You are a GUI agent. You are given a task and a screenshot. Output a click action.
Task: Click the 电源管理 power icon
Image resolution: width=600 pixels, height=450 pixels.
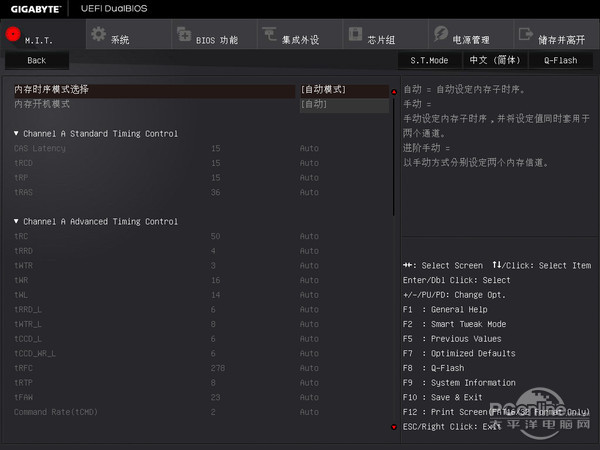(440, 34)
